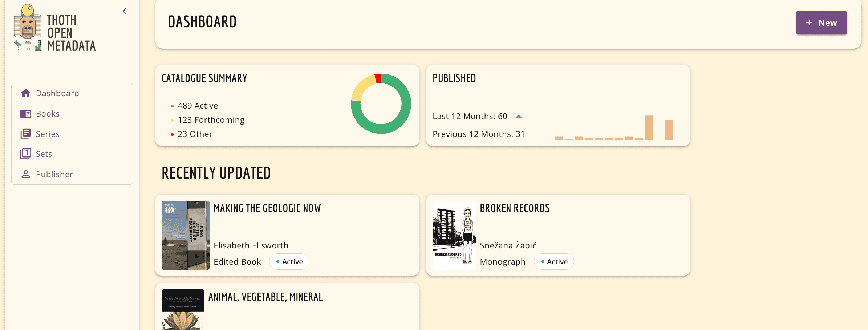This screenshot has width=868, height=330.
Task: Click the Books open-book icon
Action: (x=25, y=114)
